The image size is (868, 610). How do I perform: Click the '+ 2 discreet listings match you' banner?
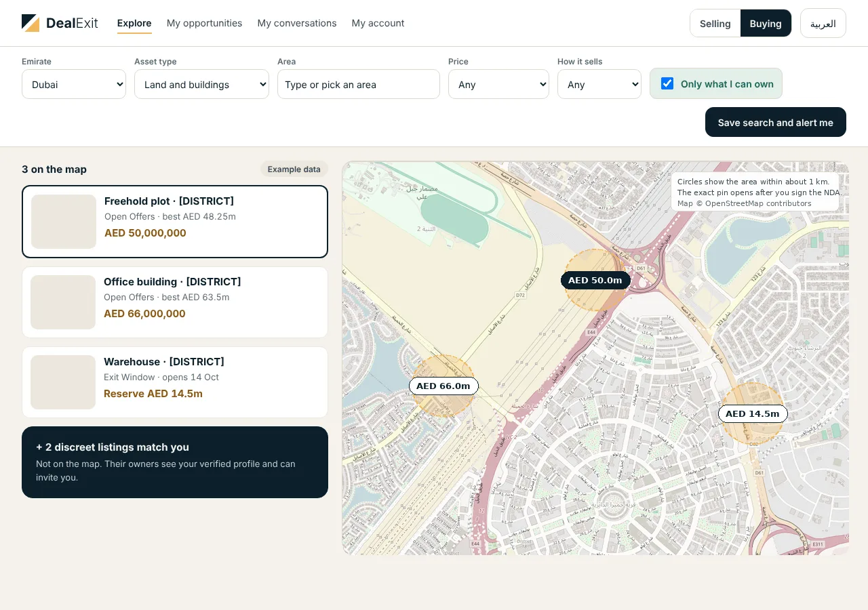[175, 462]
